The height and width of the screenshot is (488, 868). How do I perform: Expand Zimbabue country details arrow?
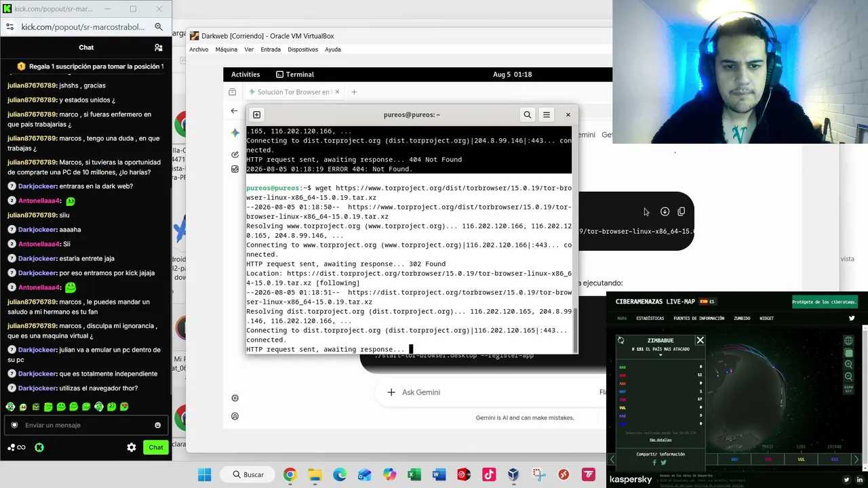660,355
